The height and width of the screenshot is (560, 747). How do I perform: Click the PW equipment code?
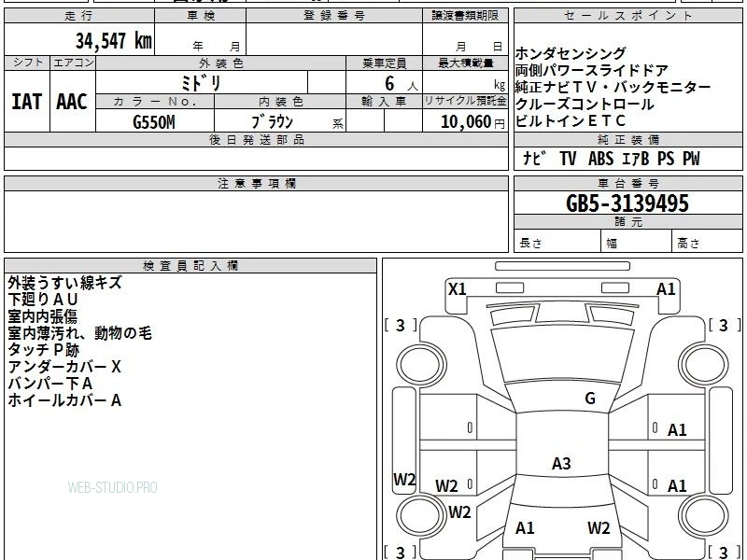coord(691,158)
